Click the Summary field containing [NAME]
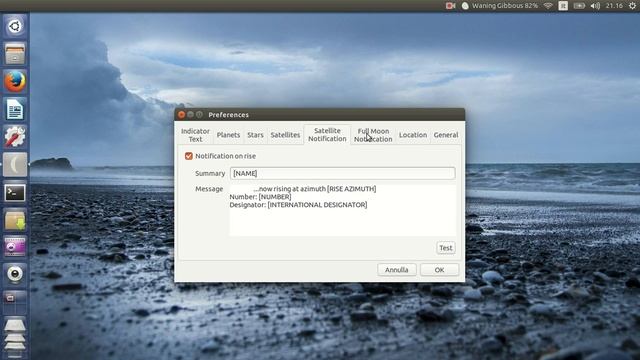This screenshot has width=640, height=360. click(x=342, y=173)
